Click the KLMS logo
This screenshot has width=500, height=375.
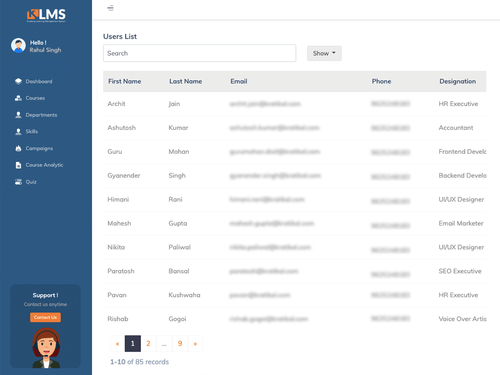[46, 15]
